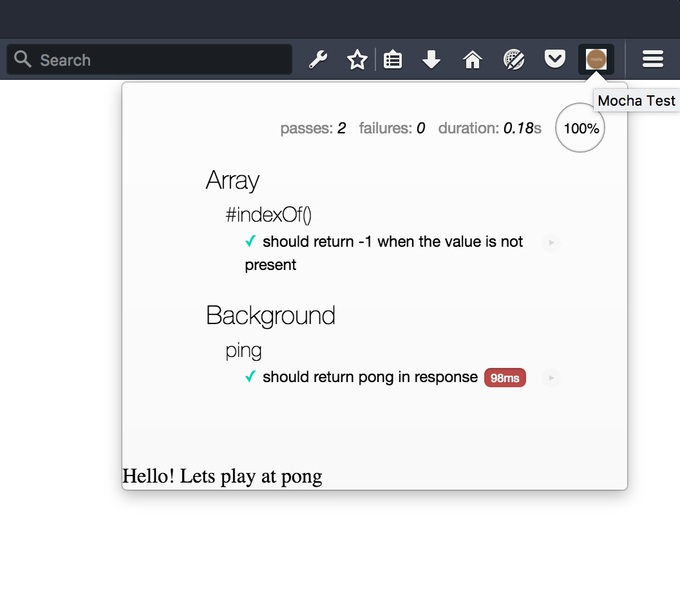Run the indexOf test with its play arrow
680x616 pixels.
click(x=551, y=243)
